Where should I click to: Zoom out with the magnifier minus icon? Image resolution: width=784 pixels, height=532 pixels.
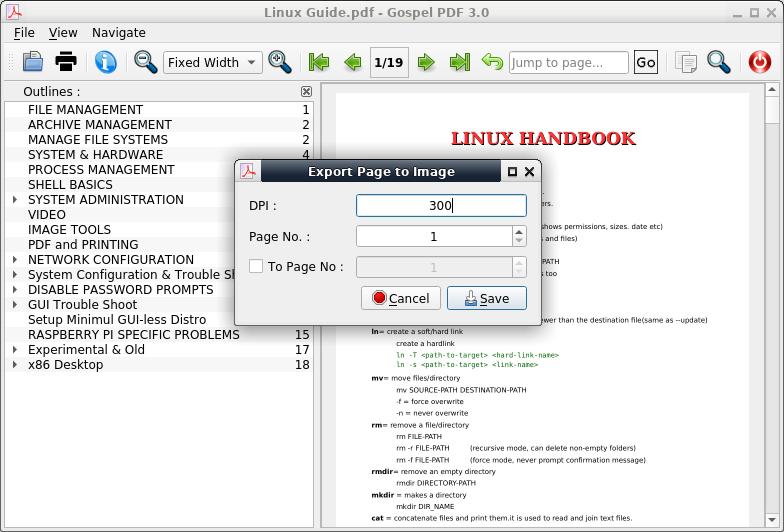click(146, 62)
